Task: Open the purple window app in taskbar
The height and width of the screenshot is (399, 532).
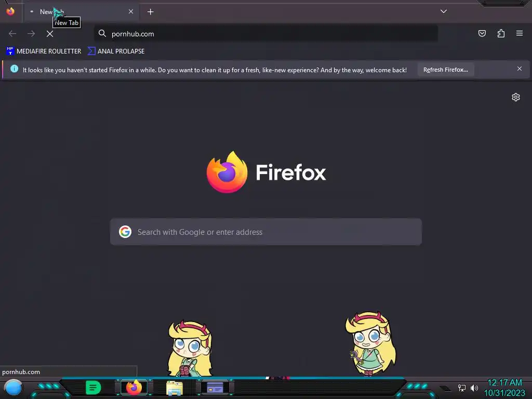Action: tap(215, 388)
